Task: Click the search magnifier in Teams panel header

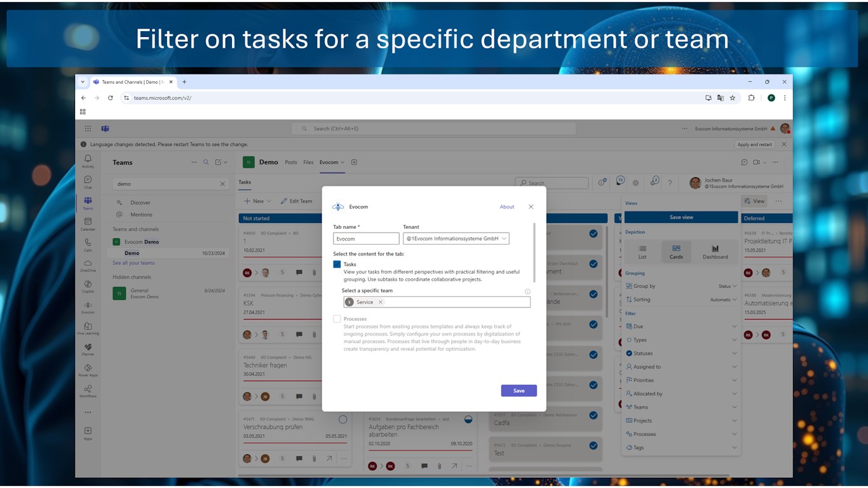Action: pos(206,162)
